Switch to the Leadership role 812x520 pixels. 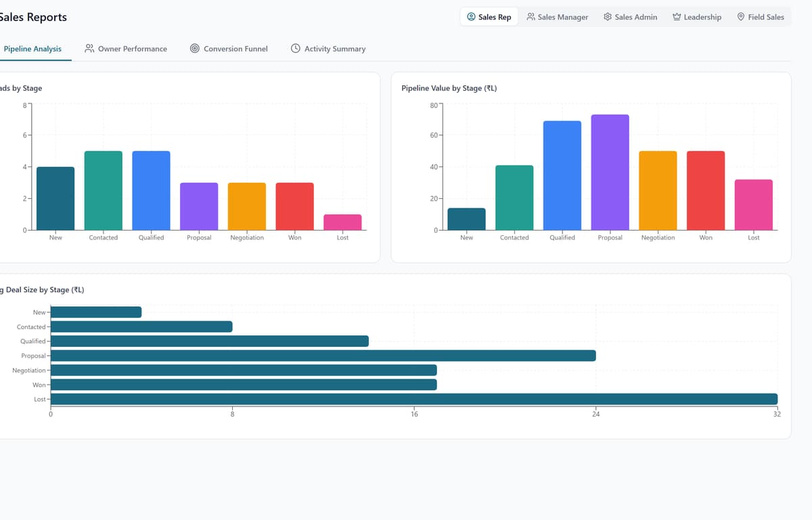pyautogui.click(x=697, y=17)
